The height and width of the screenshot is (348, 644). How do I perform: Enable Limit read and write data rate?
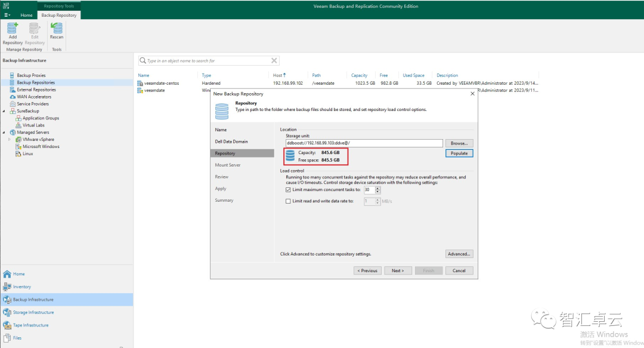[288, 201]
